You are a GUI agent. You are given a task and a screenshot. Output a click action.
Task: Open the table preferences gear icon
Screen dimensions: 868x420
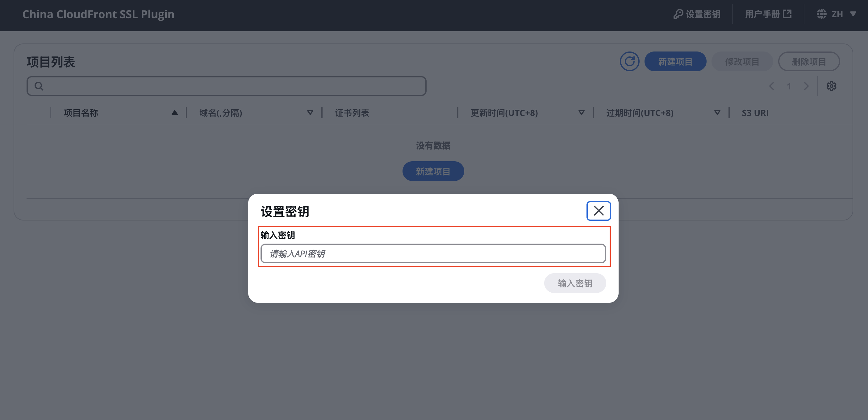tap(831, 86)
